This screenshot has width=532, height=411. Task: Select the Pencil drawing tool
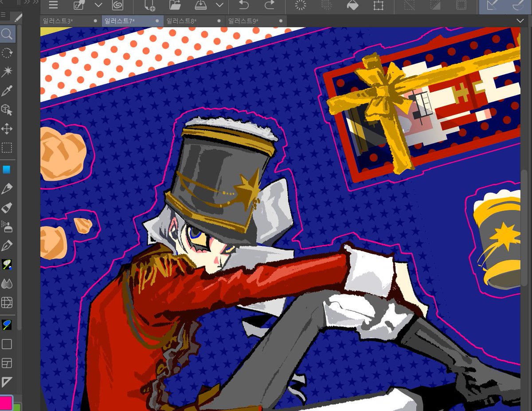click(x=7, y=189)
